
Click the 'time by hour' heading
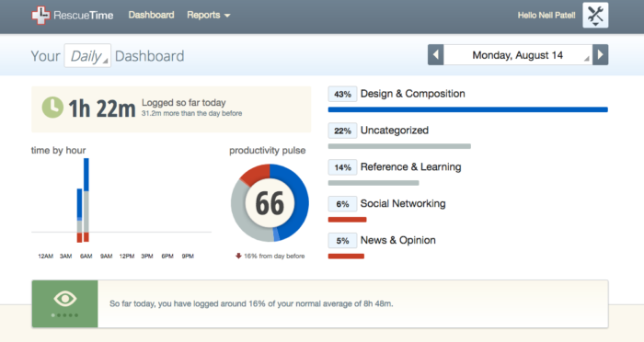(x=58, y=150)
